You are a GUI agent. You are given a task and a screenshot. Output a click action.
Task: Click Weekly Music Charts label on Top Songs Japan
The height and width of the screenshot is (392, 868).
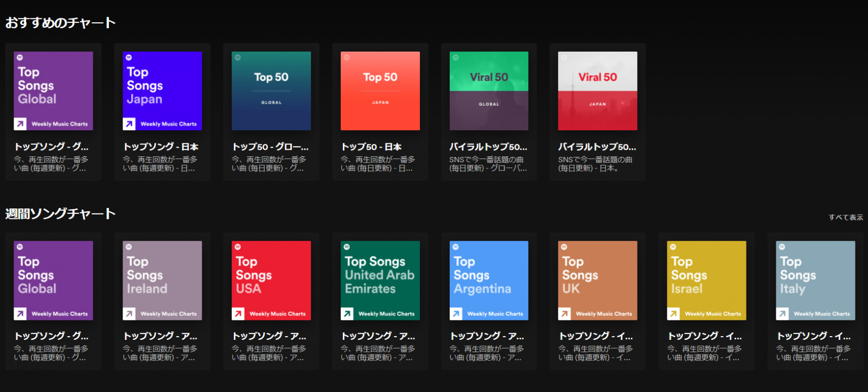(169, 124)
